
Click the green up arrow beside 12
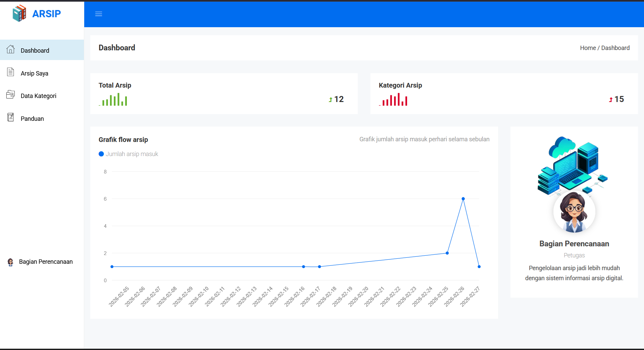[x=331, y=99]
